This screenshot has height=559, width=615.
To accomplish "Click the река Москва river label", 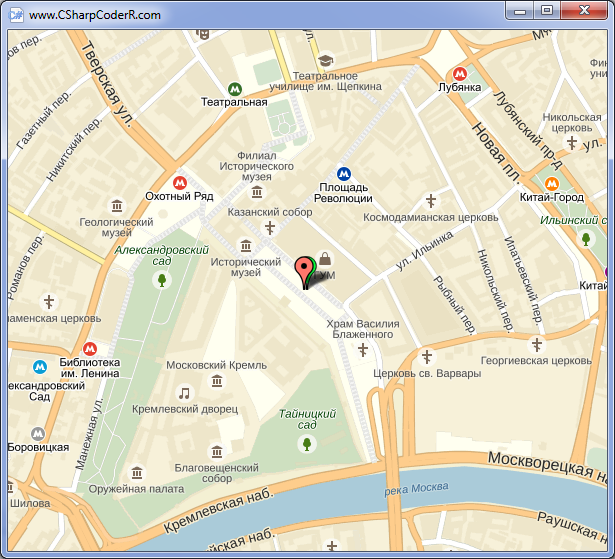I will (417, 489).
